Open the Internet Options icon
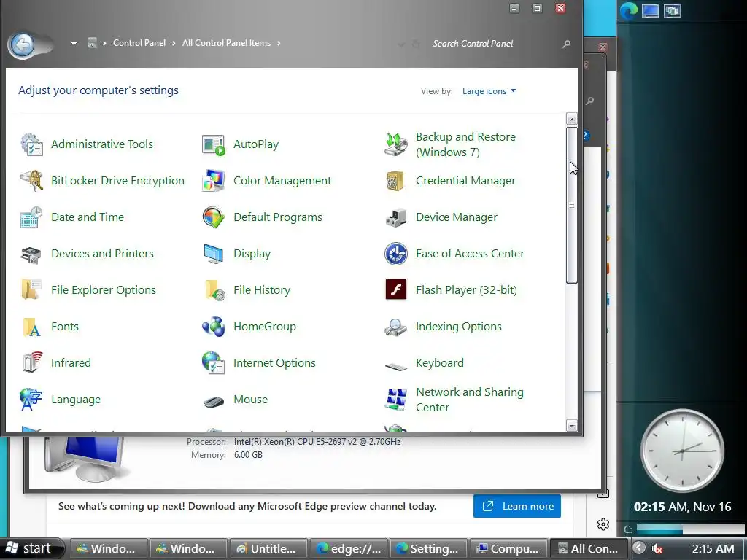Screen dimensions: 747x560 pos(214,363)
